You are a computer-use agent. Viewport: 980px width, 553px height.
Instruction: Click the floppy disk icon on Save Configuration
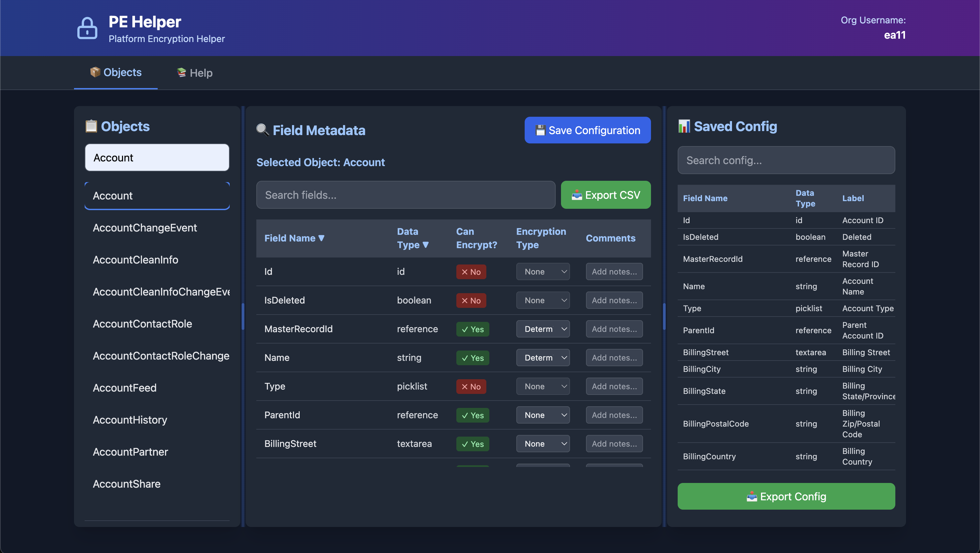[540, 130]
